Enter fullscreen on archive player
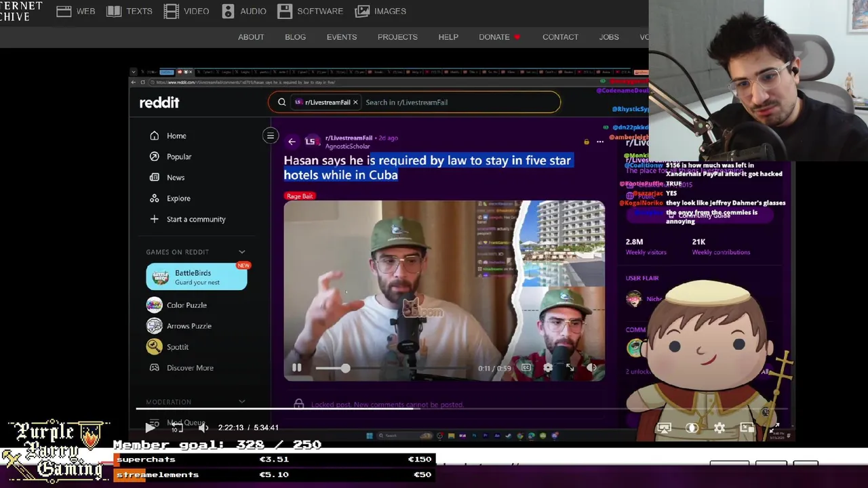The height and width of the screenshot is (488, 868). 775,428
